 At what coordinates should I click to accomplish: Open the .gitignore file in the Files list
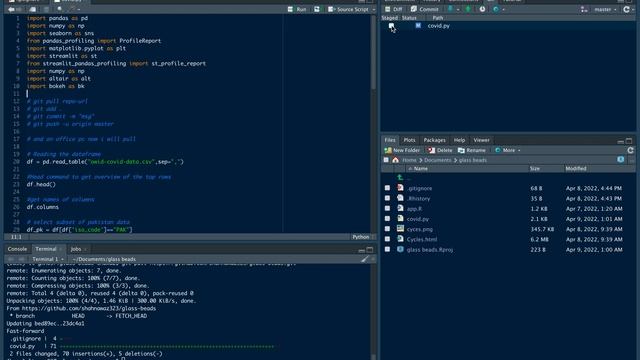point(419,188)
